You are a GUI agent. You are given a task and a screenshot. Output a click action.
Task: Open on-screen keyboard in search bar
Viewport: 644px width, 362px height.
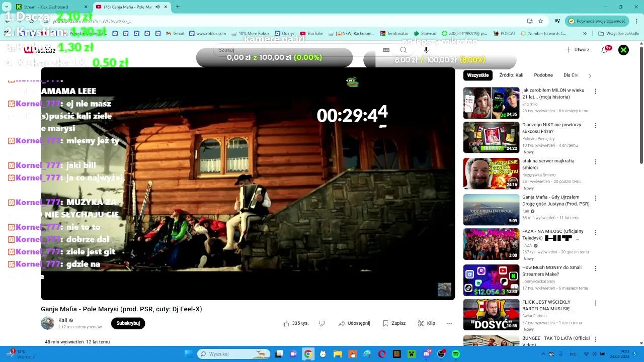[386, 50]
